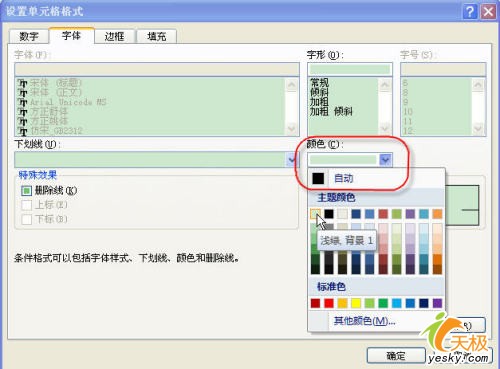The image size is (500, 369).
Task: Click the TrueType icon beside Arial Unicode MS
Action: click(22, 102)
